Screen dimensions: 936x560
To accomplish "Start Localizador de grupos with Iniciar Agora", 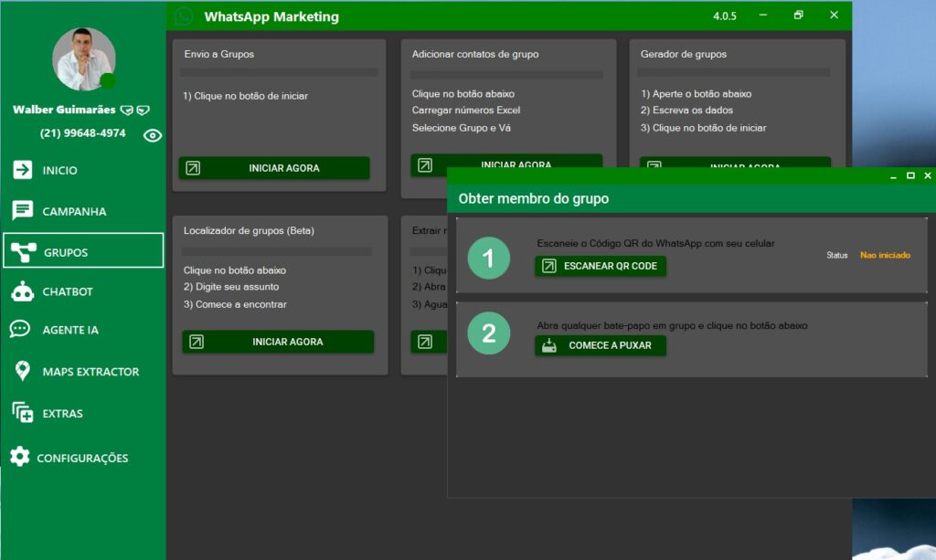I will [x=278, y=342].
